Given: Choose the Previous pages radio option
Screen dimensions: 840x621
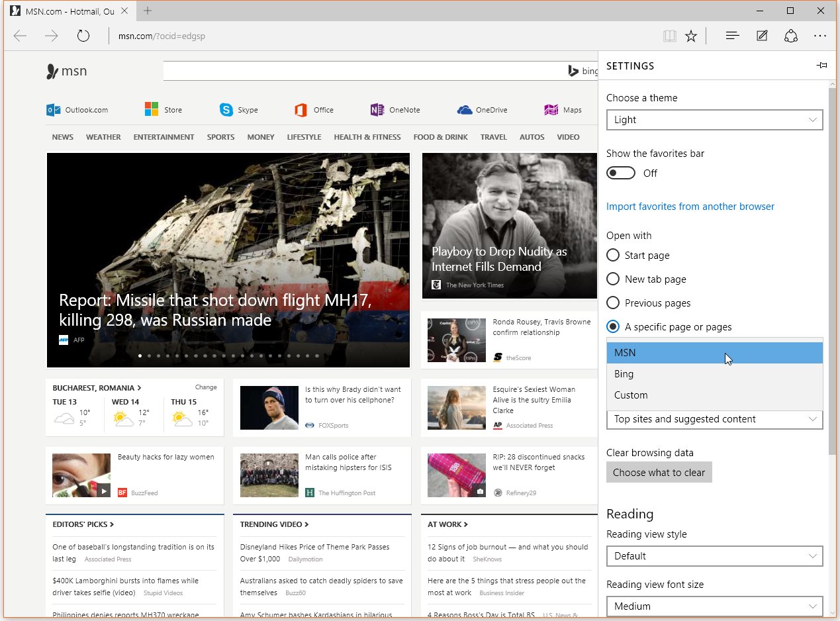Looking at the screenshot, I should point(613,303).
